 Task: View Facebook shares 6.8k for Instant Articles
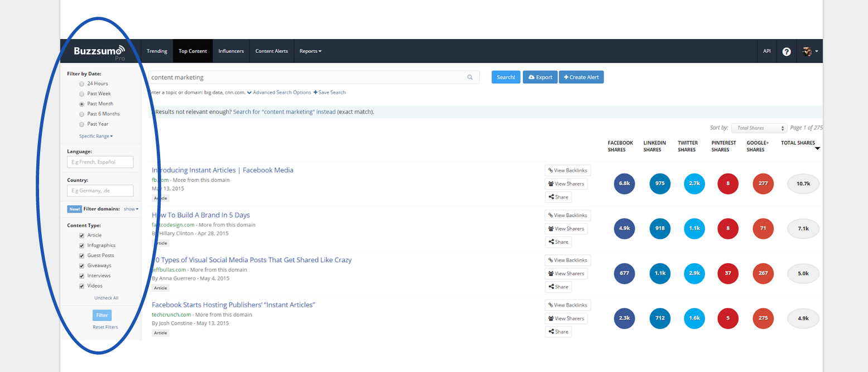point(625,183)
